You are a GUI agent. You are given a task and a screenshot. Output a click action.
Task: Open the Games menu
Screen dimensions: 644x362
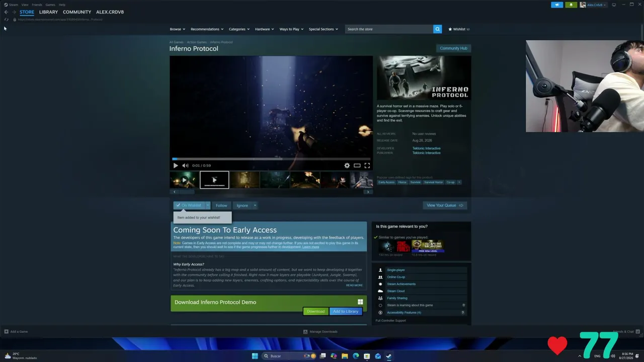coord(50,5)
